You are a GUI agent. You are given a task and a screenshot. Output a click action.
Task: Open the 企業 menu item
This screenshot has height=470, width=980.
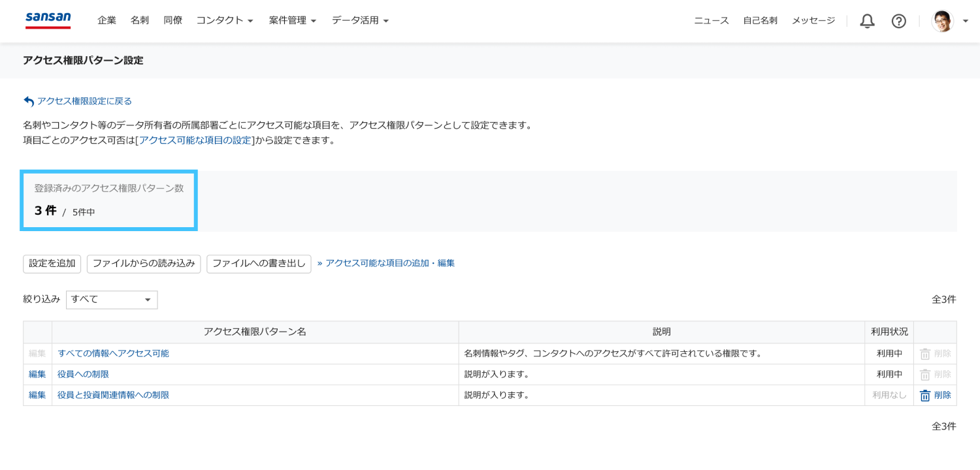(x=106, y=21)
